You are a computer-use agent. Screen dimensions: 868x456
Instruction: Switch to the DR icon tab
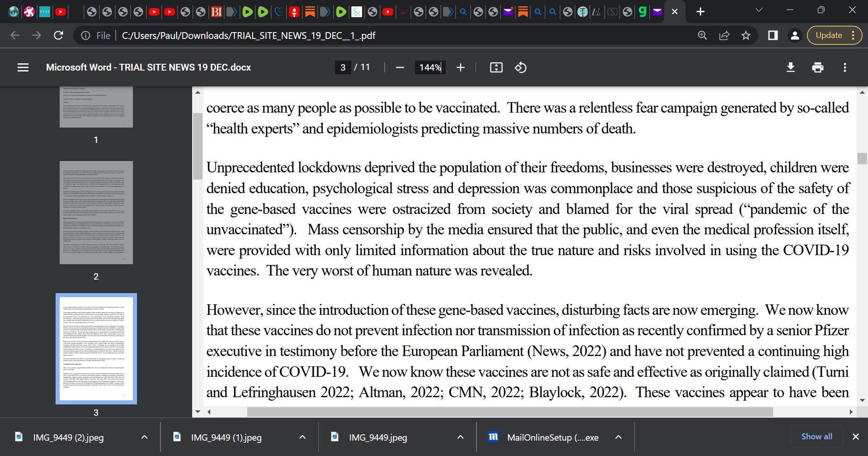point(598,12)
